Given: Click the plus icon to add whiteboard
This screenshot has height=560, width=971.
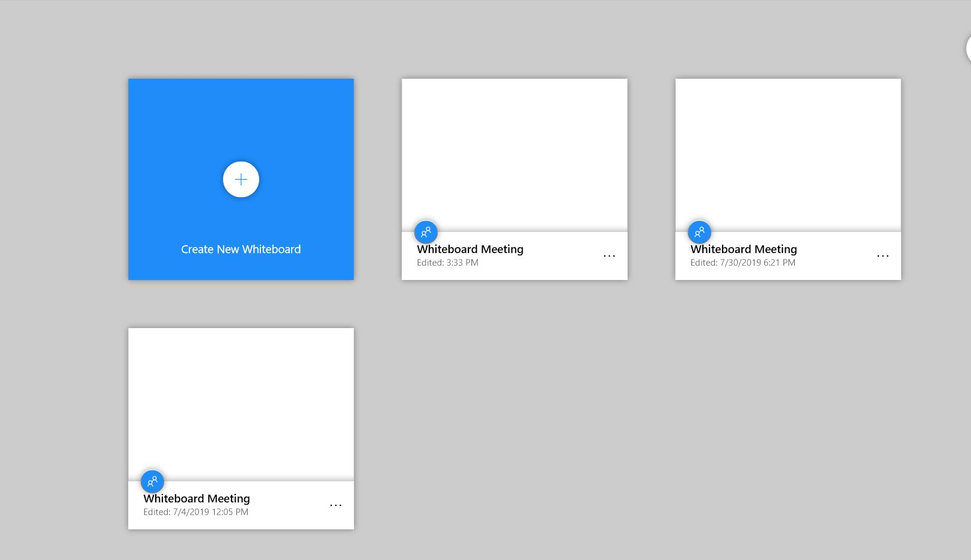Looking at the screenshot, I should click(x=240, y=180).
